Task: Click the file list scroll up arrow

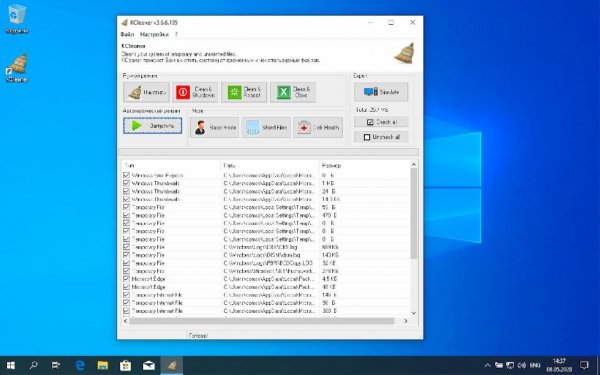Action: pos(414,165)
